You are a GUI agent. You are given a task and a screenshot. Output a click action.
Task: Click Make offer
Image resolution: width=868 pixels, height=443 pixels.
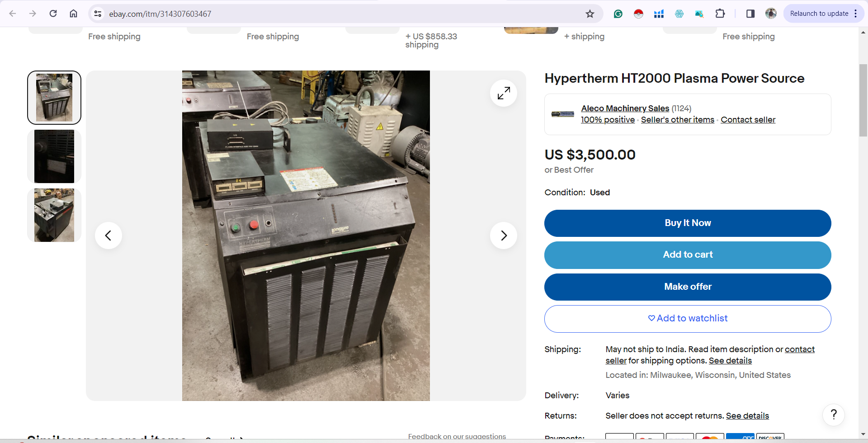point(688,287)
